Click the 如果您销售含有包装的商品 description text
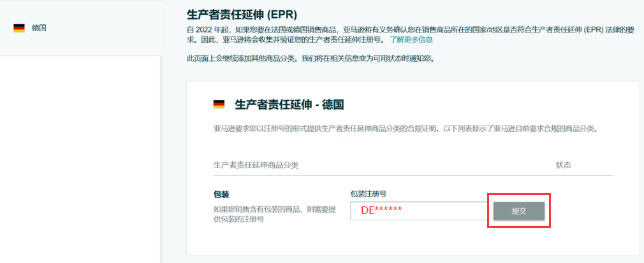The height and width of the screenshot is (263, 644). 275,214
